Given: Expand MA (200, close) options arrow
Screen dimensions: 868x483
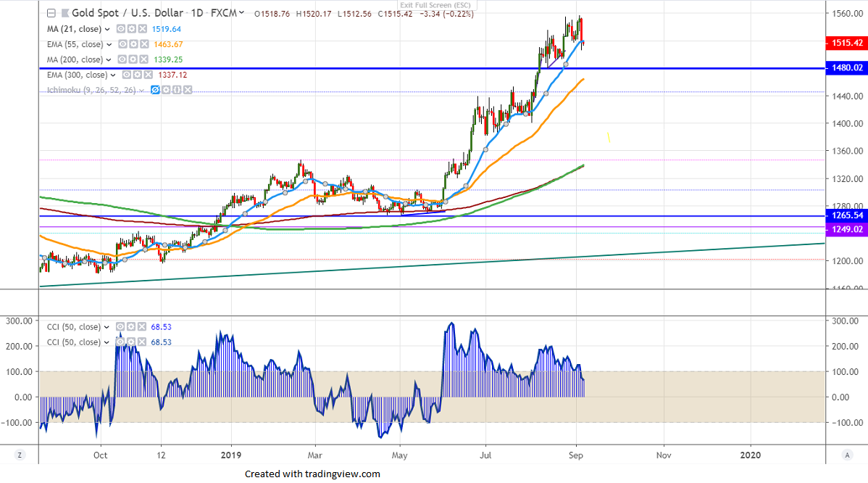Looking at the screenshot, I should [109, 59].
